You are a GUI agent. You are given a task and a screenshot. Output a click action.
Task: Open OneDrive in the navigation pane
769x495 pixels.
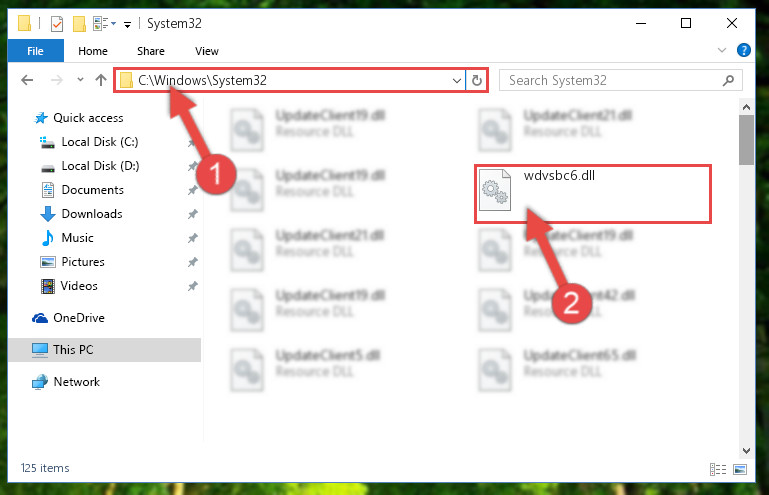[x=78, y=318]
